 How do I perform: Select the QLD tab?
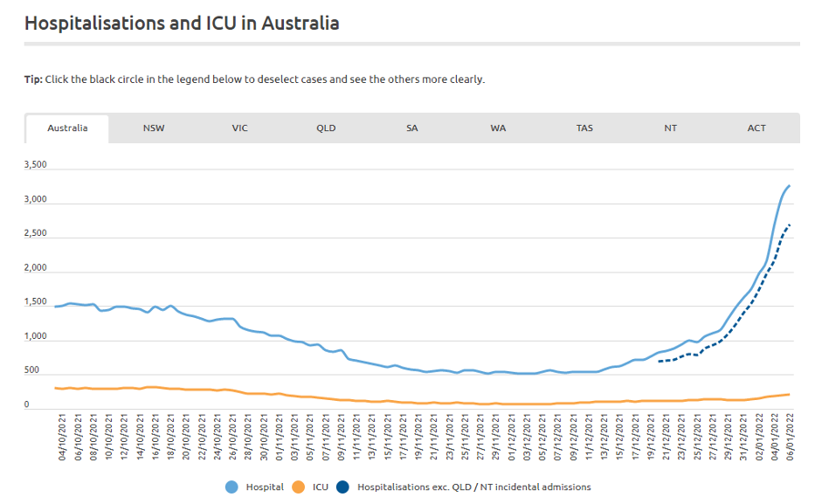coord(326,128)
